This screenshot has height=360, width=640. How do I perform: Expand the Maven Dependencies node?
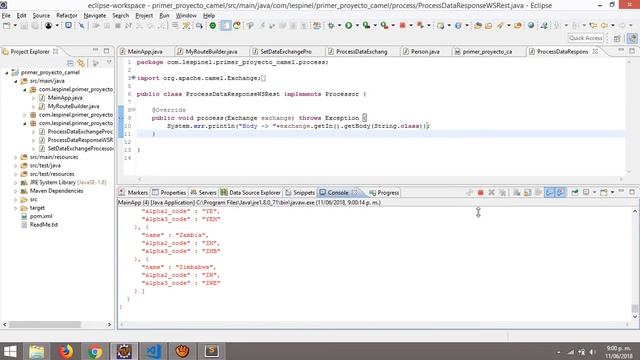click(16, 191)
